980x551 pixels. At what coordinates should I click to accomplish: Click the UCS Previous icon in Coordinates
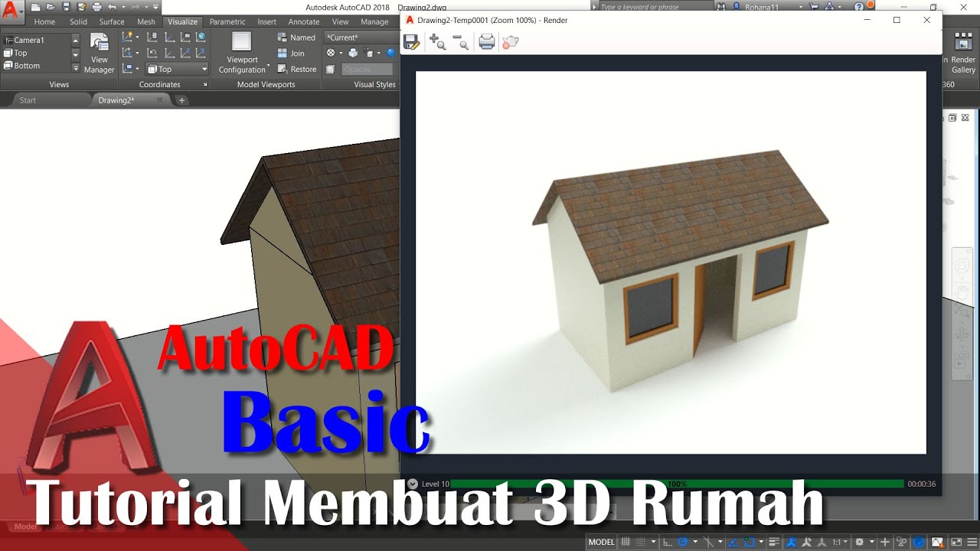[x=152, y=53]
